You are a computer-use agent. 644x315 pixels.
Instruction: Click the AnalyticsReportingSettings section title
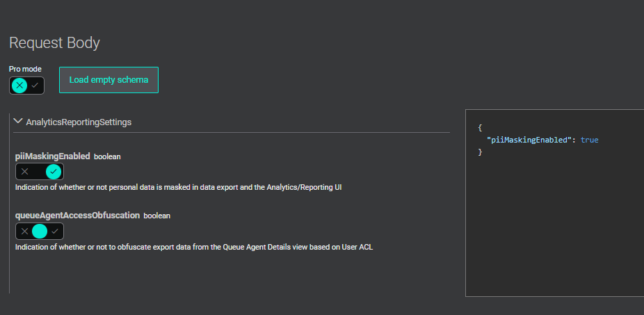[x=79, y=122]
